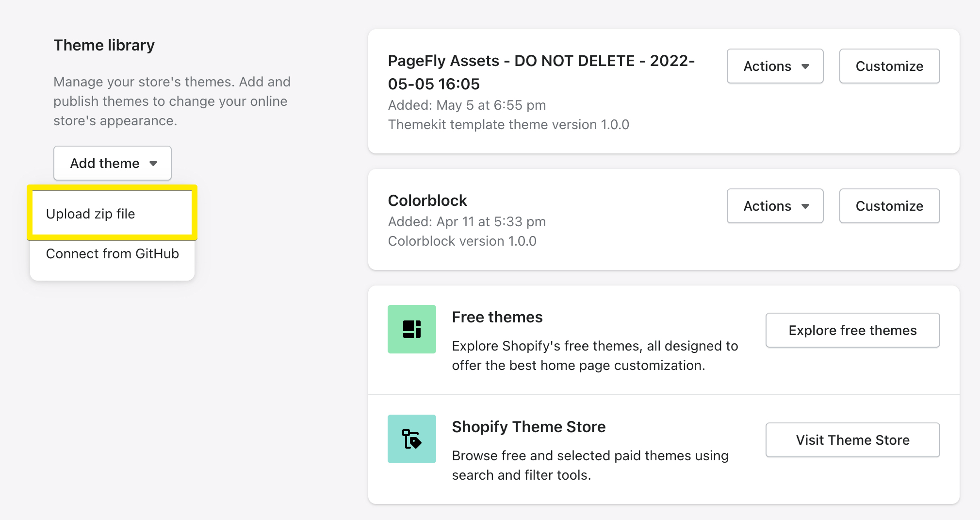This screenshot has height=520, width=980.
Task: Click the Theme library heading
Action: pos(104,45)
